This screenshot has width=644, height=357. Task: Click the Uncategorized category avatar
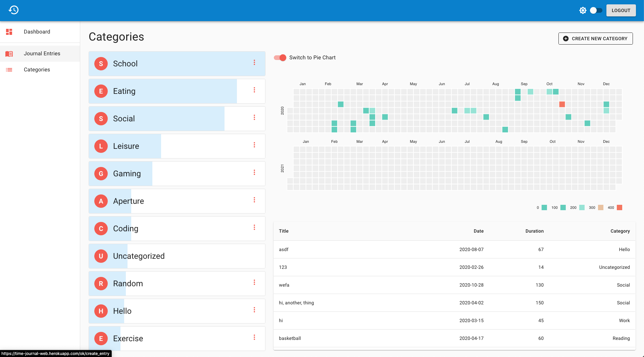click(x=101, y=256)
